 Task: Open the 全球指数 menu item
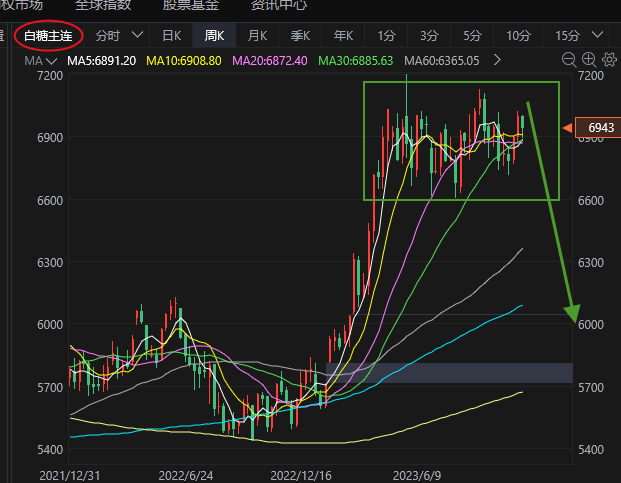[x=103, y=5]
